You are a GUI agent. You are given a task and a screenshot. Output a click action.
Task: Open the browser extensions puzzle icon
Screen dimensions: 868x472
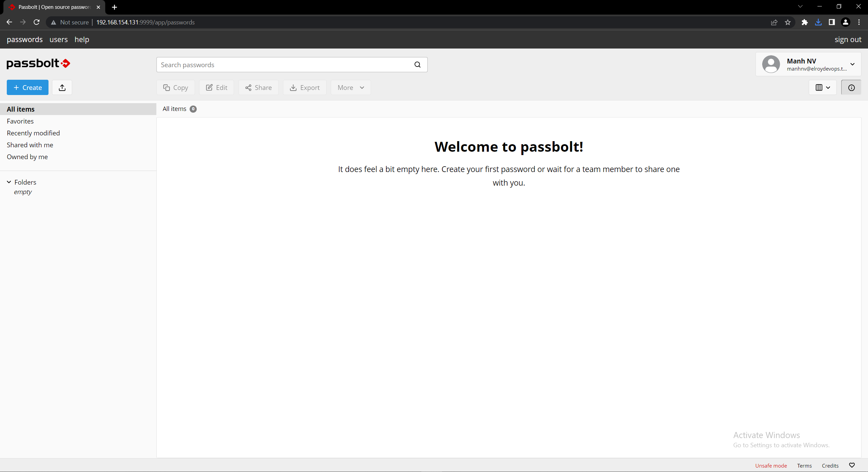805,22
